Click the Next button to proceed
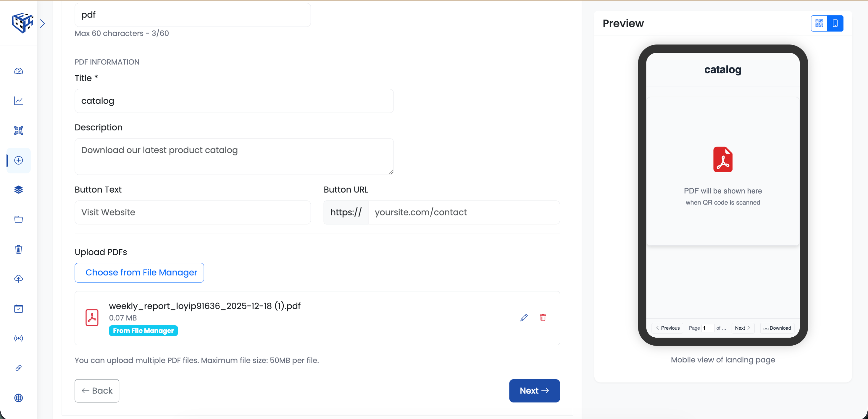 tap(534, 391)
